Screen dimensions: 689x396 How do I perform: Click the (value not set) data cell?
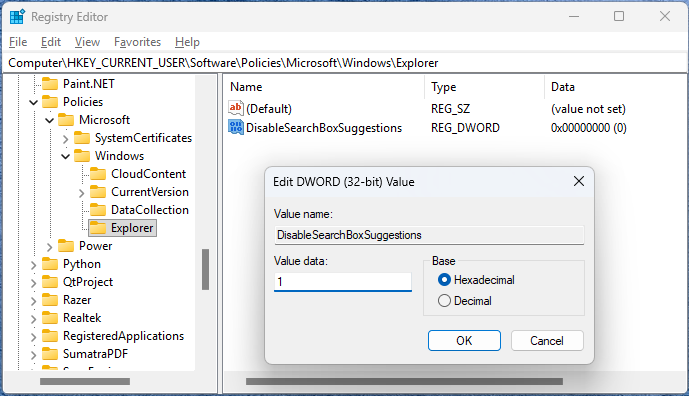tap(588, 109)
